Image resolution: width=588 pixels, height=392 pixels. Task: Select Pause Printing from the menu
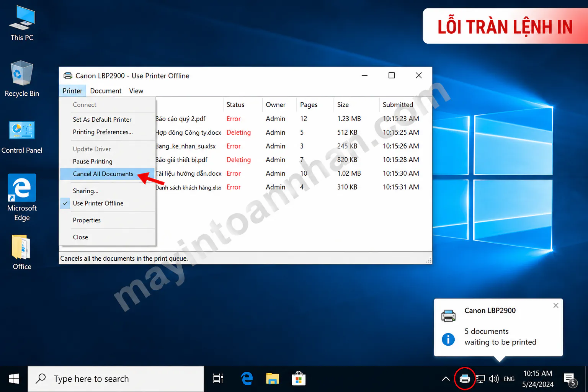(93, 162)
